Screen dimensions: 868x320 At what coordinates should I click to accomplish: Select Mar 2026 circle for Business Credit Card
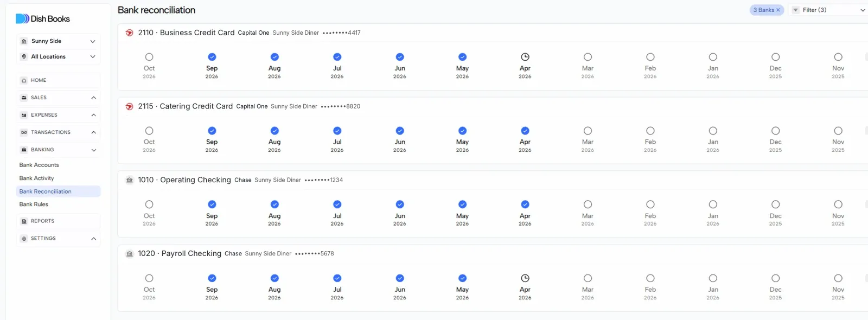pyautogui.click(x=588, y=57)
